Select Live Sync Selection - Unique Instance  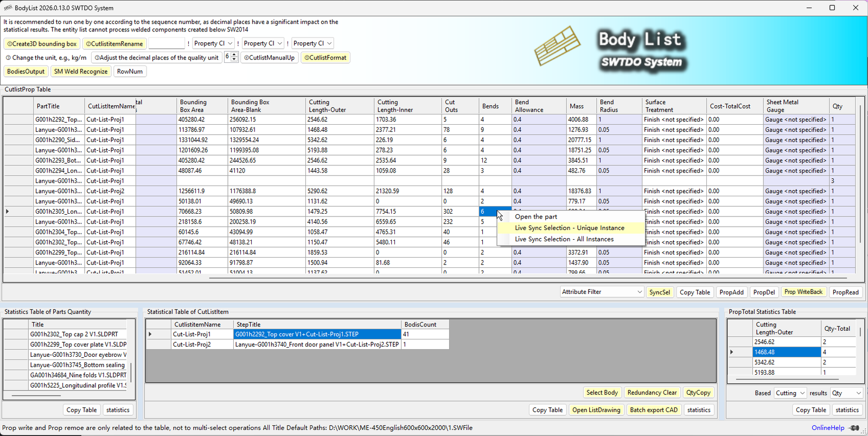click(570, 228)
